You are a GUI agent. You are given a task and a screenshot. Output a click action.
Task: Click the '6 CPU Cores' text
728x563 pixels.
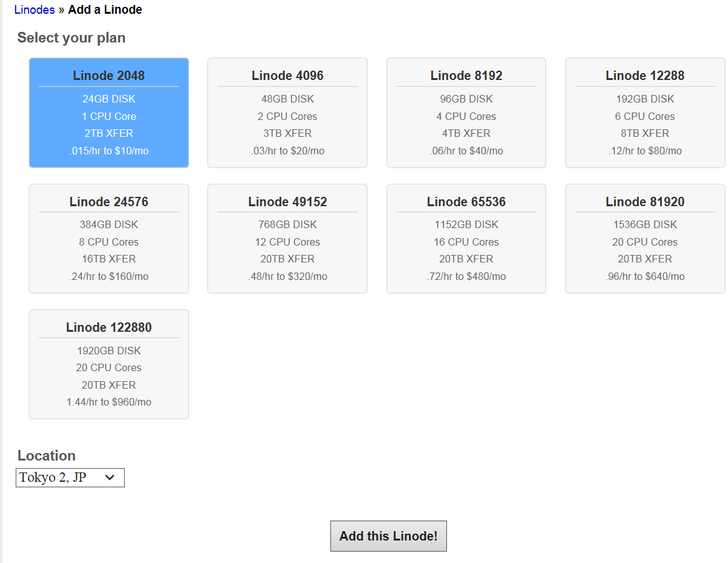pos(645,116)
